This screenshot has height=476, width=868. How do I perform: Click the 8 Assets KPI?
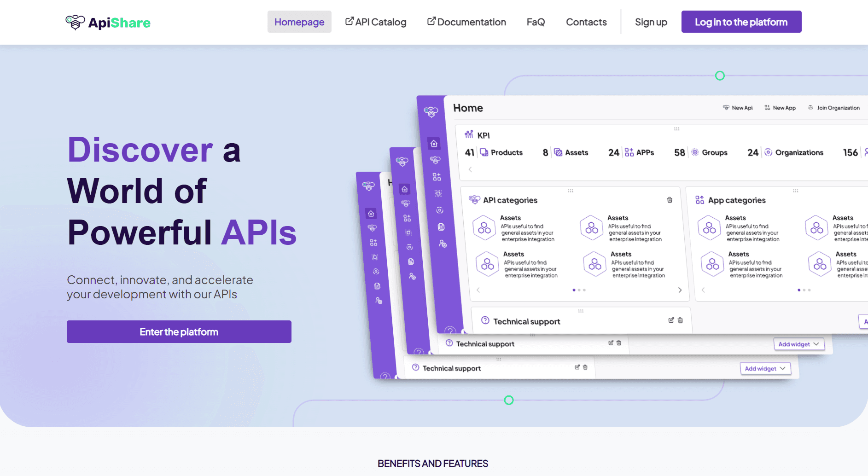(x=565, y=152)
